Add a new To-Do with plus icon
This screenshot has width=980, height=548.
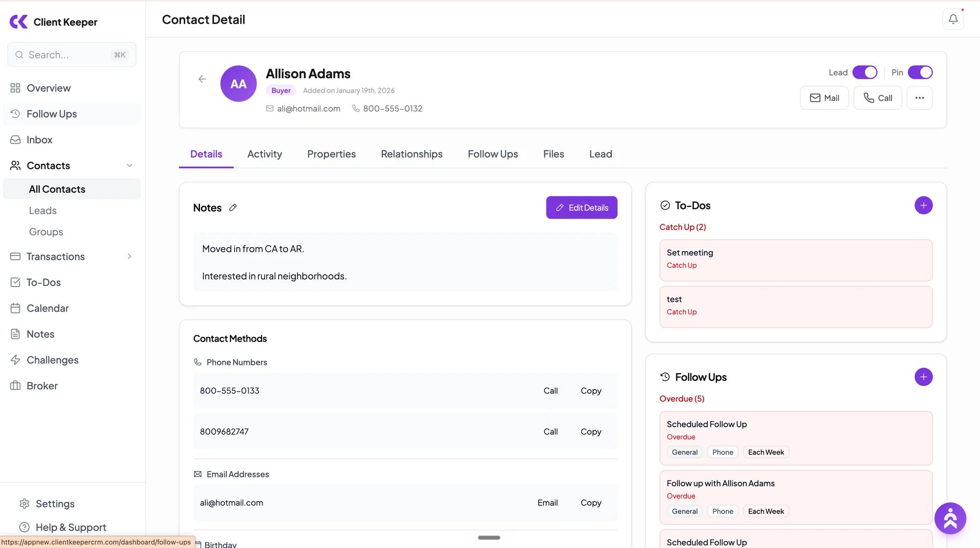pyautogui.click(x=924, y=205)
